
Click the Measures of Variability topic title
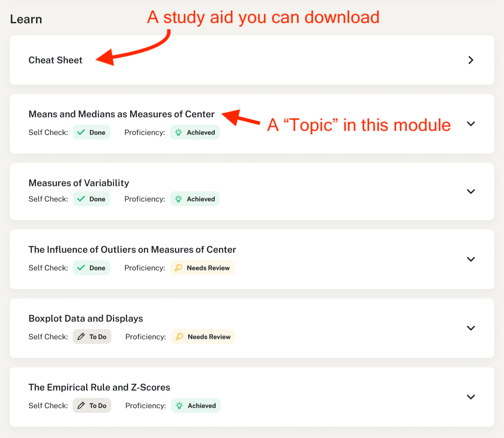point(78,183)
